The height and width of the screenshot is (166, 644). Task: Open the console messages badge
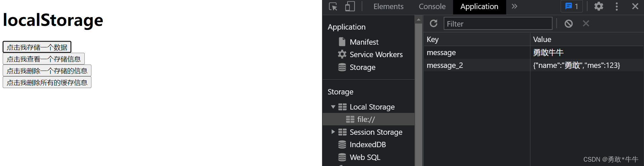[572, 6]
